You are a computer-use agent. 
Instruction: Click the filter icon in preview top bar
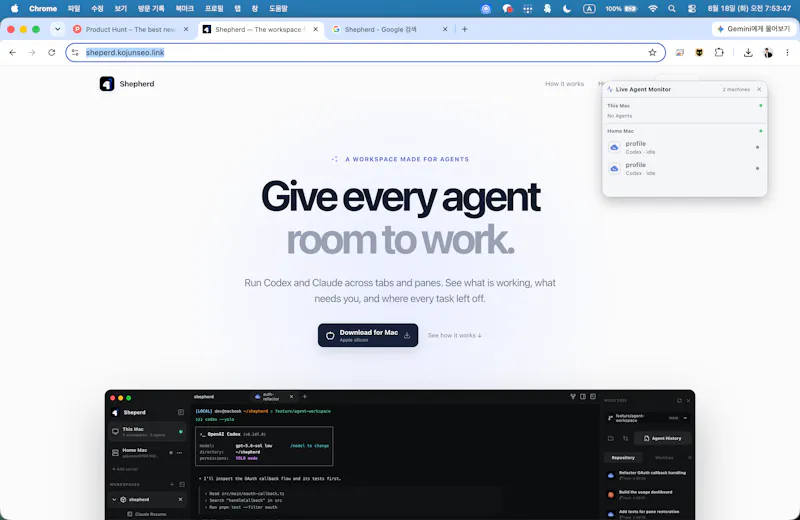coord(573,397)
